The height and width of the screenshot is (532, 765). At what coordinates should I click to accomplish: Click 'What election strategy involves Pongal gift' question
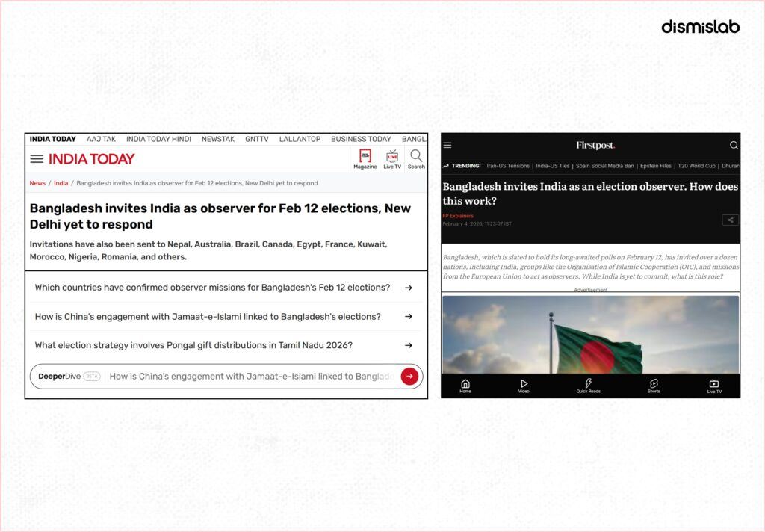[193, 345]
